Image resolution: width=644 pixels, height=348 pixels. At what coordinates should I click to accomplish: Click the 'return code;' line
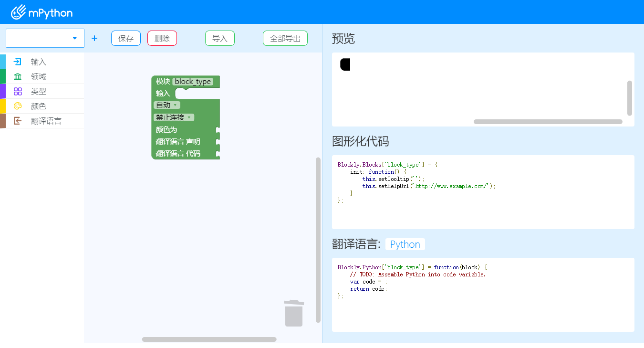click(369, 289)
